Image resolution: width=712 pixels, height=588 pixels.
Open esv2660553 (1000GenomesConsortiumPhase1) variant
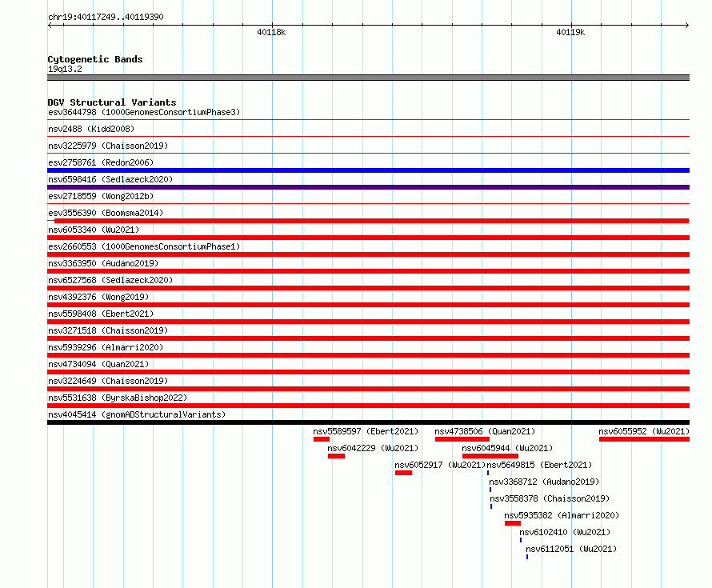(144, 246)
